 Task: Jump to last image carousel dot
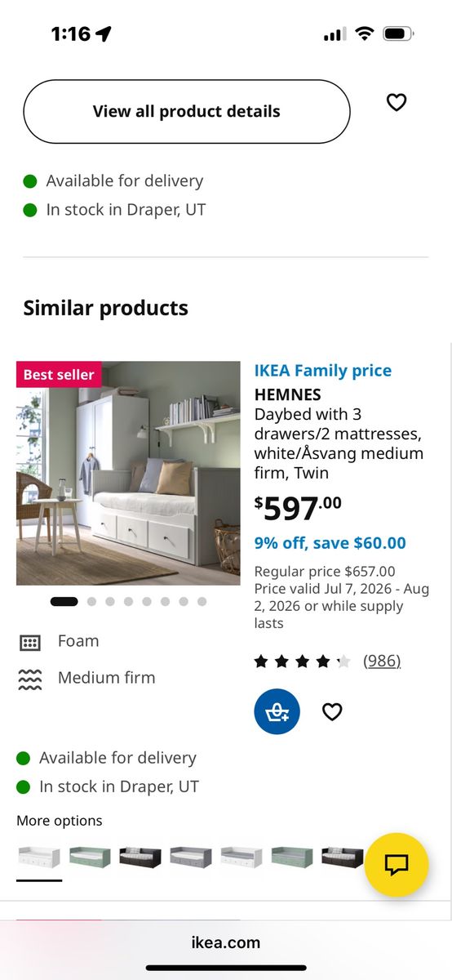[x=202, y=602]
